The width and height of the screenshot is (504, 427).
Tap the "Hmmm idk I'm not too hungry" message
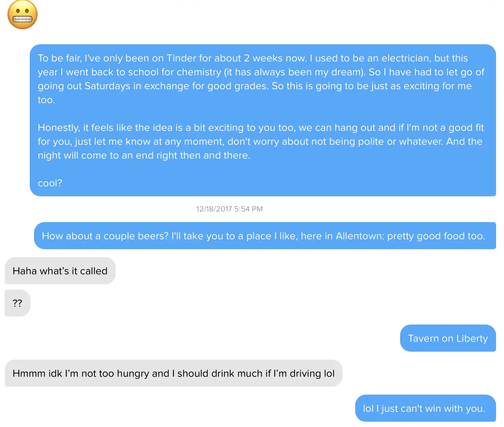tap(174, 373)
